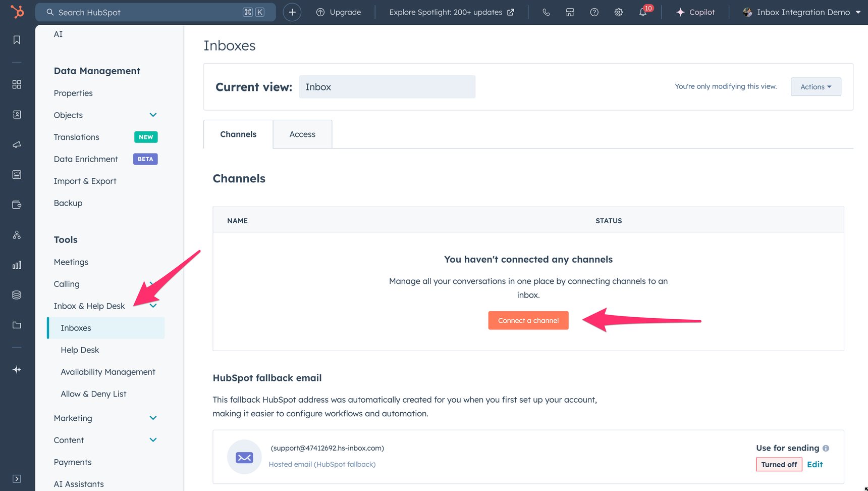
Task: Edit the Turned off sending status
Action: (815, 464)
